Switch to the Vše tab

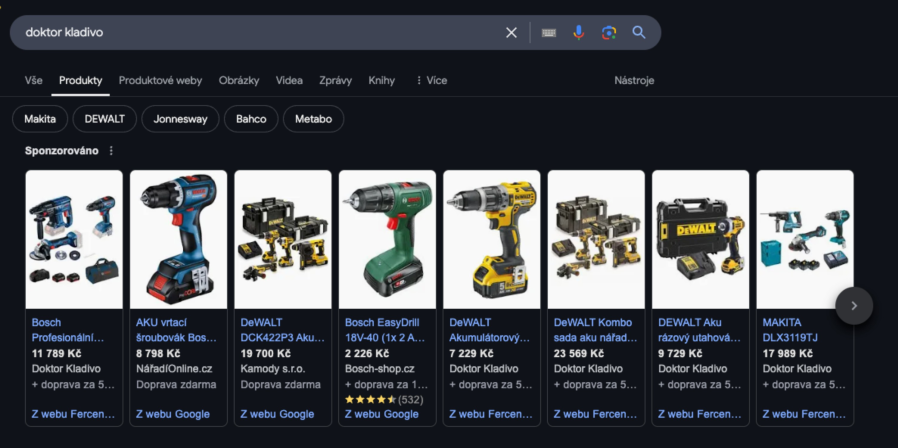33,80
